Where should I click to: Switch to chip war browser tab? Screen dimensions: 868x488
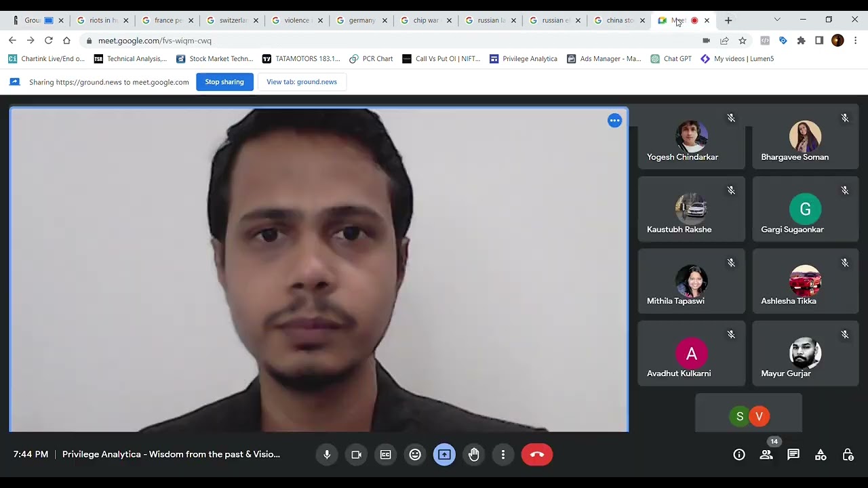426,20
